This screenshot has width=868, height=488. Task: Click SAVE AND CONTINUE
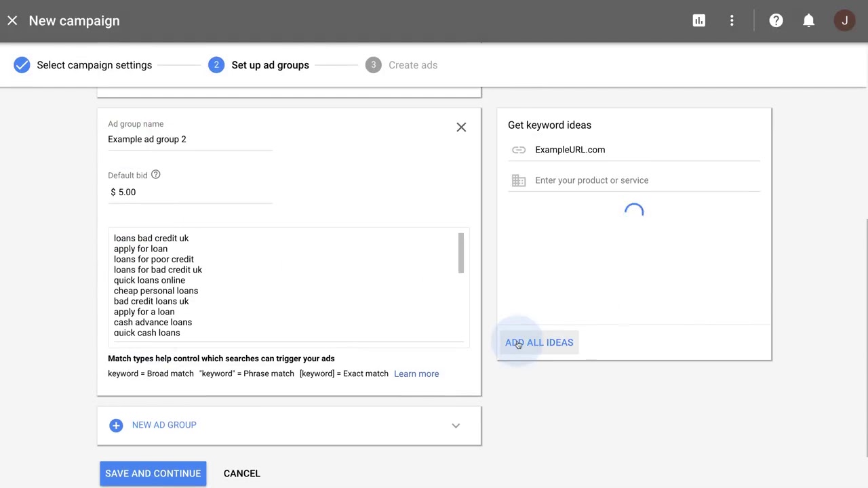pos(153,474)
